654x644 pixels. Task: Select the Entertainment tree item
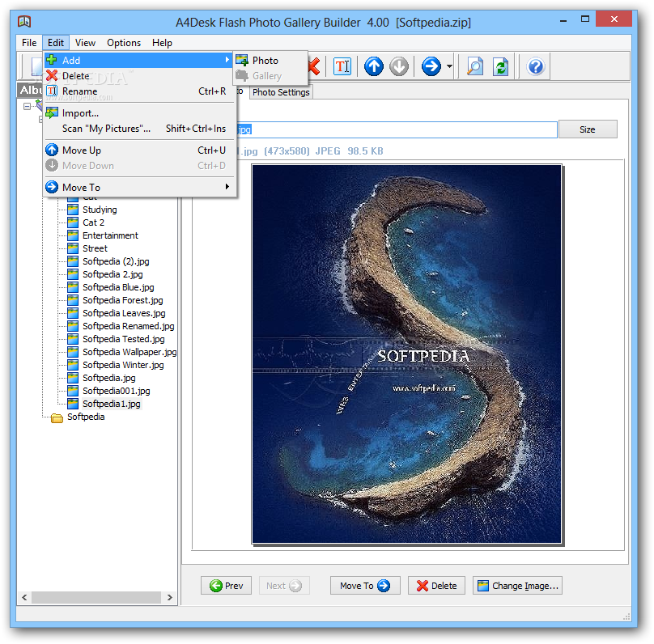(110, 235)
